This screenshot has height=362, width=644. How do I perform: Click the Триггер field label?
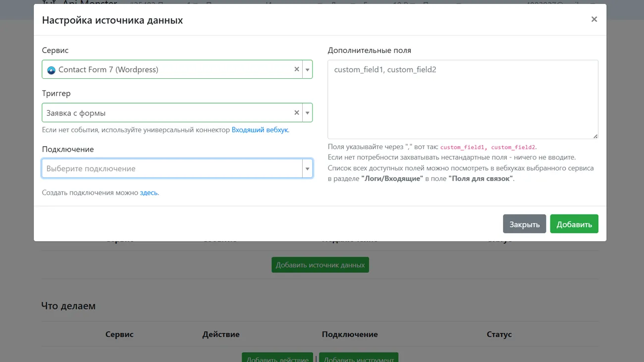coord(56,93)
